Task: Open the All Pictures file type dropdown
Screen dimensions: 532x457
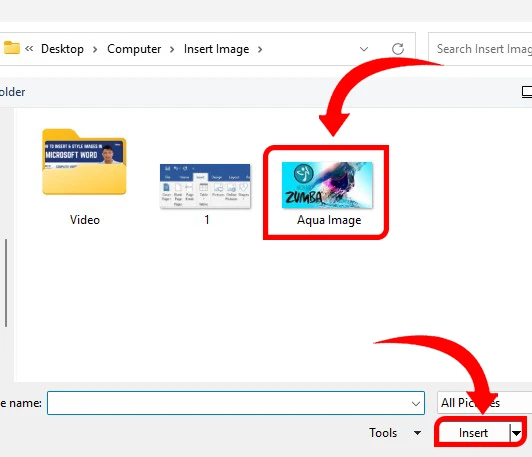Action: click(484, 403)
